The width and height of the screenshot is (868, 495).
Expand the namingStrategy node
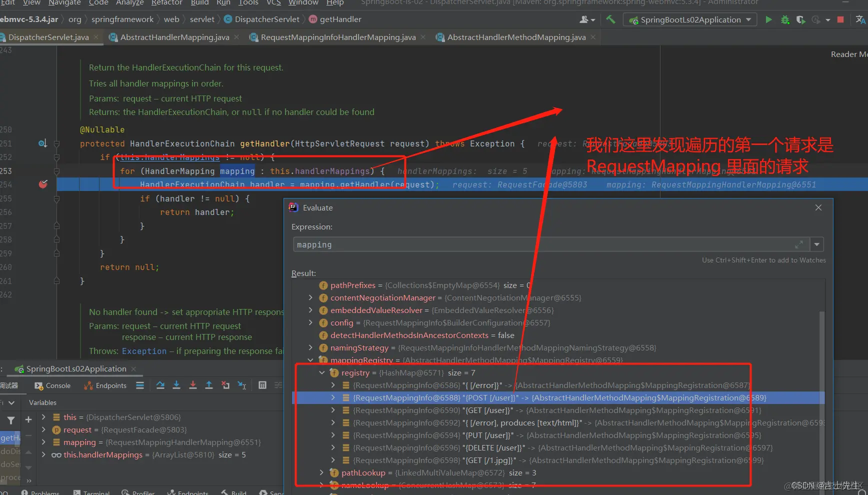point(310,347)
